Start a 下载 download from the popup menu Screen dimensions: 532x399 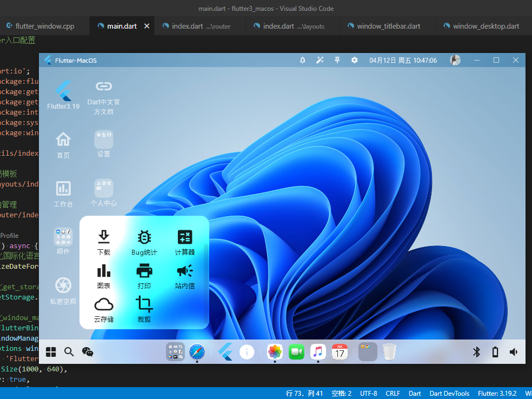pos(103,242)
